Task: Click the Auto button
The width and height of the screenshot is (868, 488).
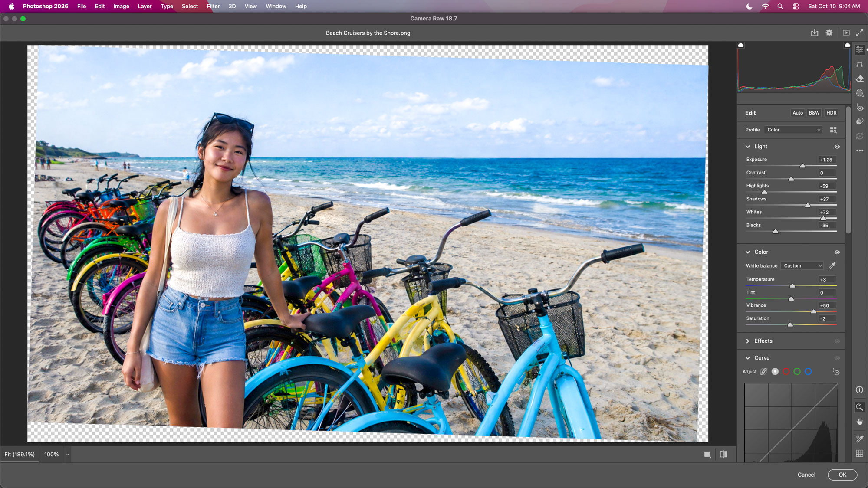Action: (798, 113)
